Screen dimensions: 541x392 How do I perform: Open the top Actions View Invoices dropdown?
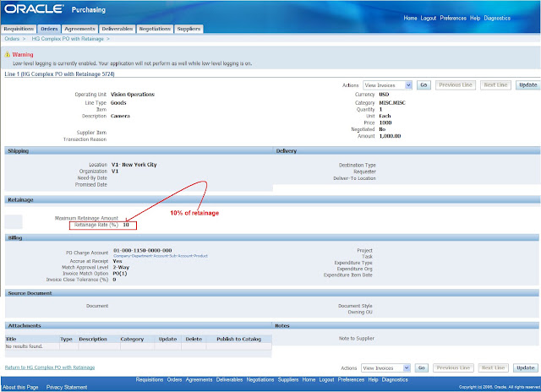click(x=388, y=85)
